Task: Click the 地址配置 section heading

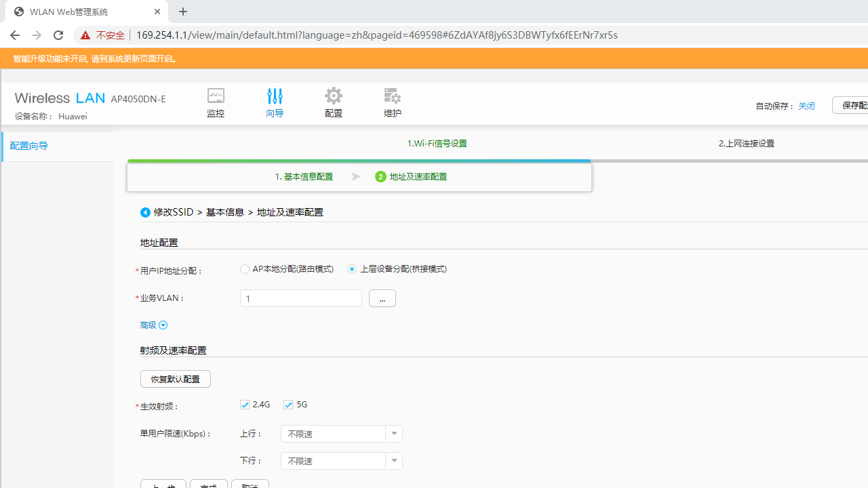Action: tap(159, 243)
